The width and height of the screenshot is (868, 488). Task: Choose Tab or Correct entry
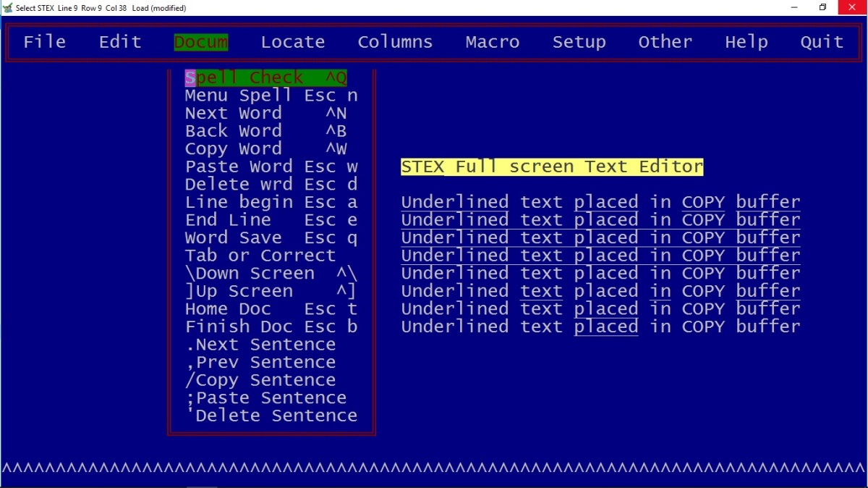coord(260,256)
